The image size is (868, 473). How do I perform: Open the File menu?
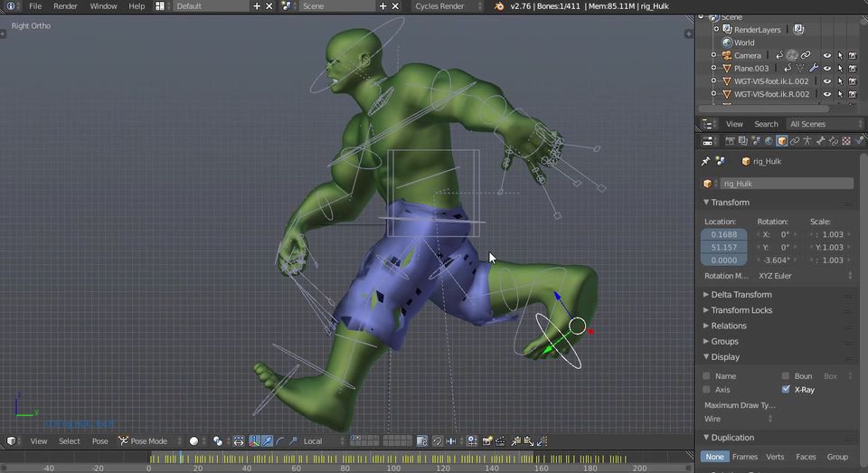click(x=35, y=6)
